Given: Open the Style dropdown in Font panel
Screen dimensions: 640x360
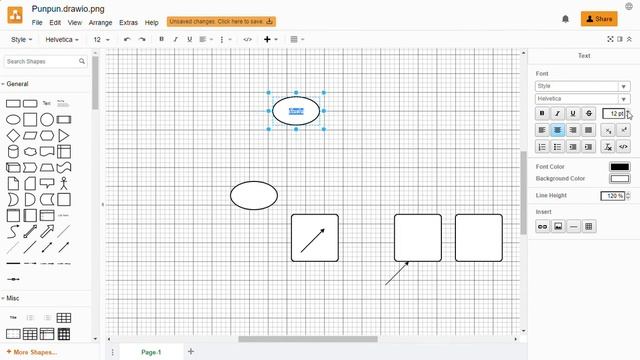Looking at the screenshot, I should (x=582, y=86).
